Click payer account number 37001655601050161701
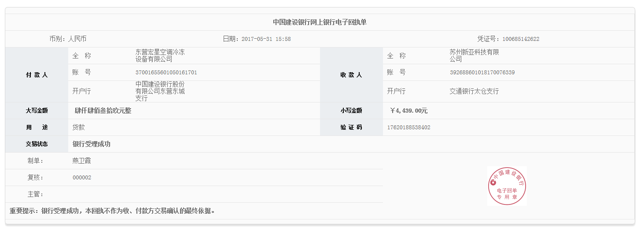Image resolution: width=644 pixels, height=230 pixels. pos(166,73)
